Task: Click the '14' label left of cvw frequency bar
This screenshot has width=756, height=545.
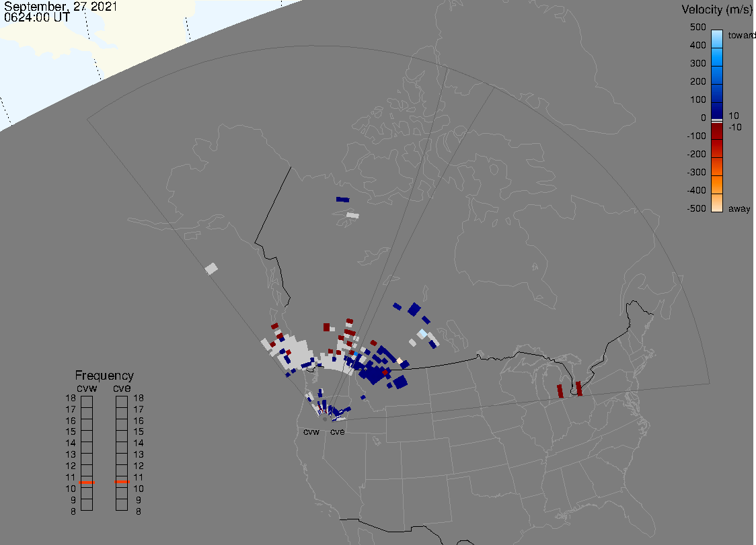Action: 71,444
